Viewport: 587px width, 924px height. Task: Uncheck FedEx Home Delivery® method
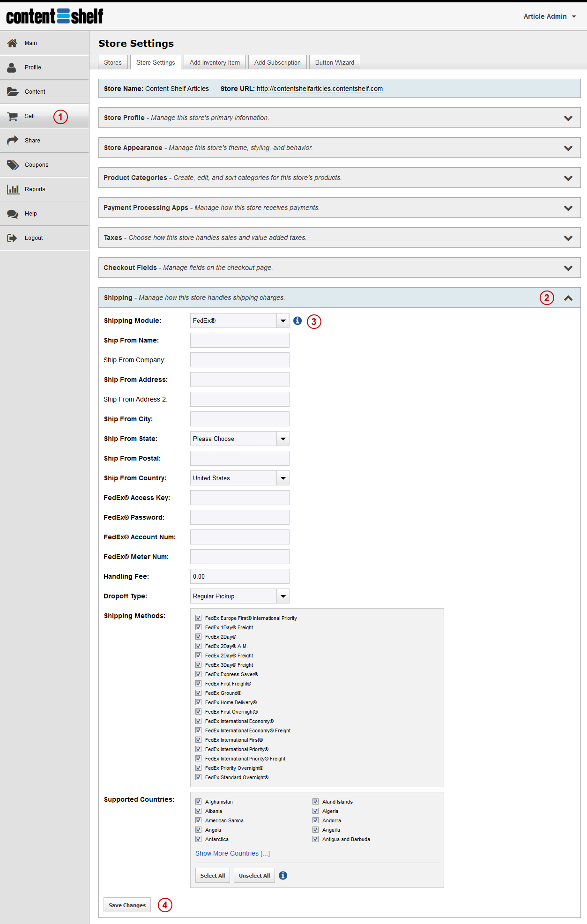pos(199,702)
